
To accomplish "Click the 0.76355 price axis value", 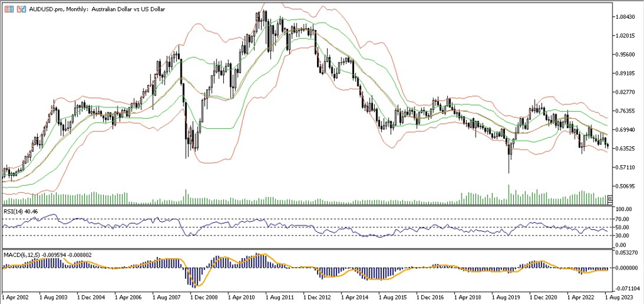I will (626, 111).
